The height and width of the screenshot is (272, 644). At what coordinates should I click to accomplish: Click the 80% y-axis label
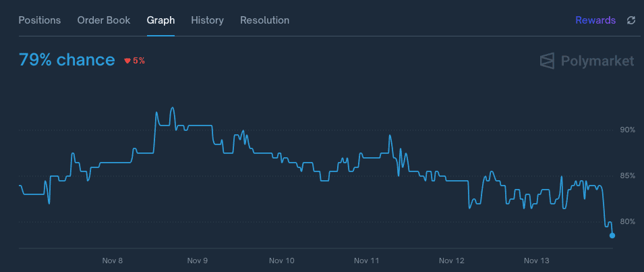(627, 222)
